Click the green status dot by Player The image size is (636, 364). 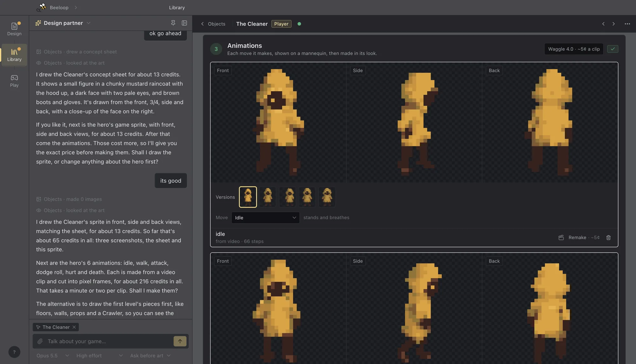[x=299, y=24]
